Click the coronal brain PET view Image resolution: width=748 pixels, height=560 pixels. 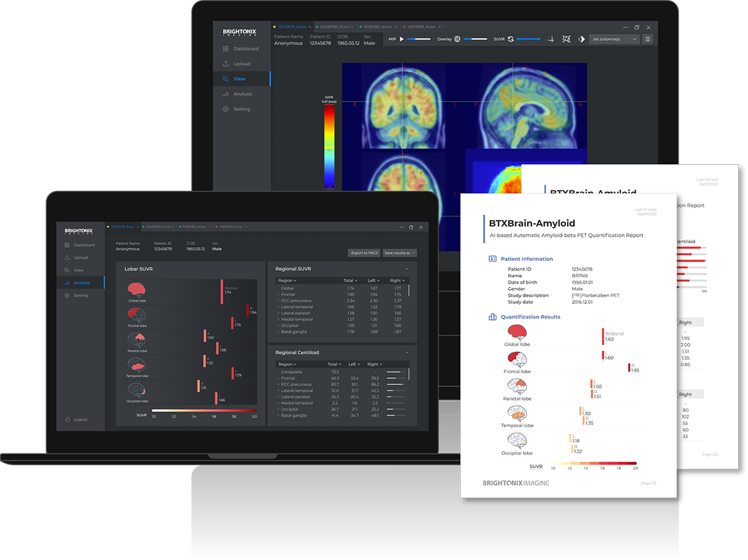point(402,105)
